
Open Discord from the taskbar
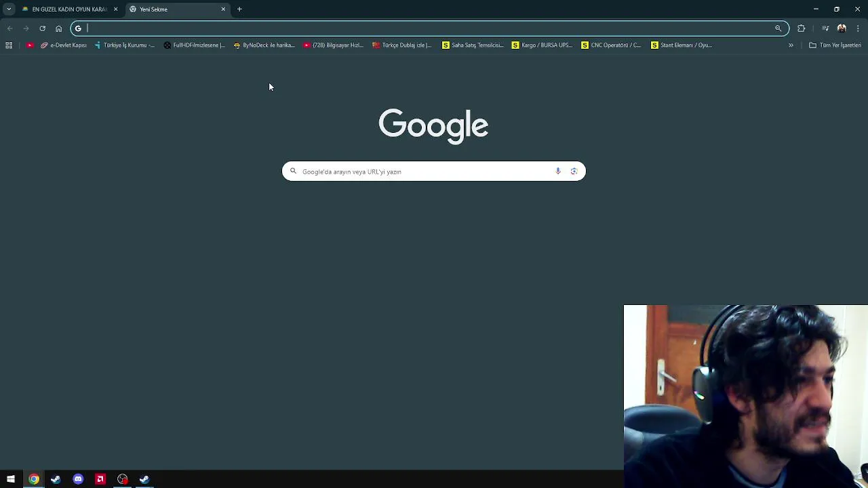point(78,479)
